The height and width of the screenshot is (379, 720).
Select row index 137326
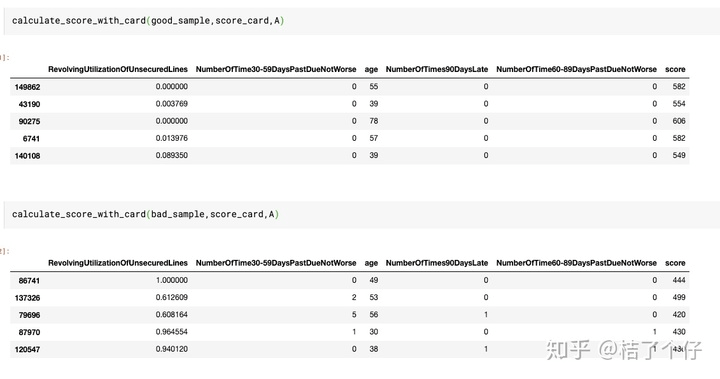pos(27,298)
